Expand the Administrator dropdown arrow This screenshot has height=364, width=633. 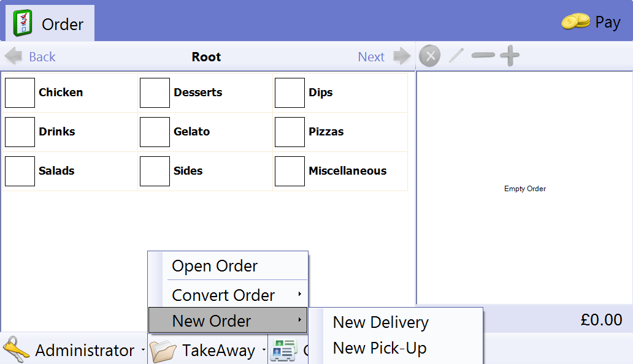(143, 351)
